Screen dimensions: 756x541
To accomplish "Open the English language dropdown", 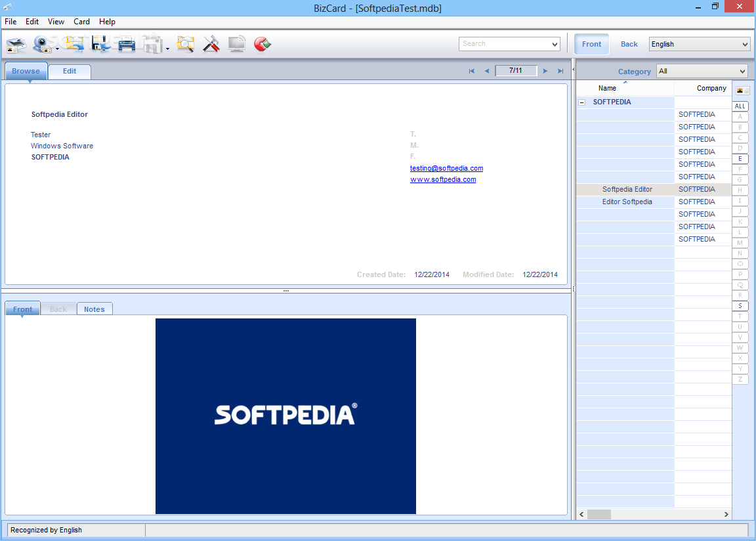I will (700, 44).
